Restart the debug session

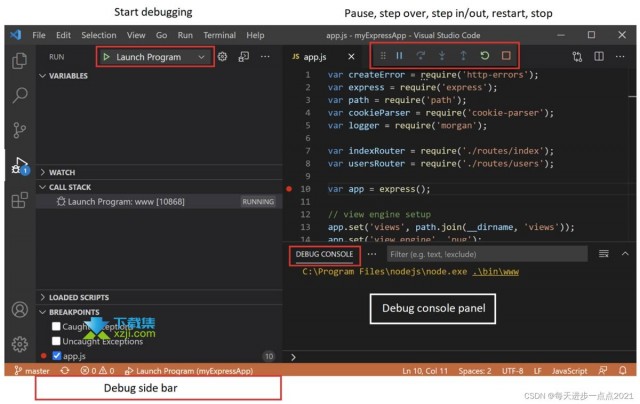tap(484, 55)
